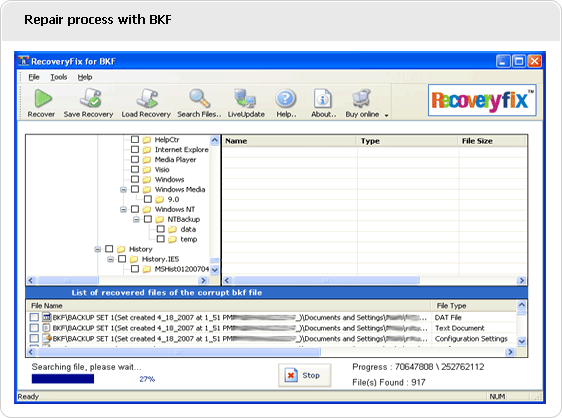
Task: Check the 9.0 folder checkbox
Action: [x=148, y=199]
